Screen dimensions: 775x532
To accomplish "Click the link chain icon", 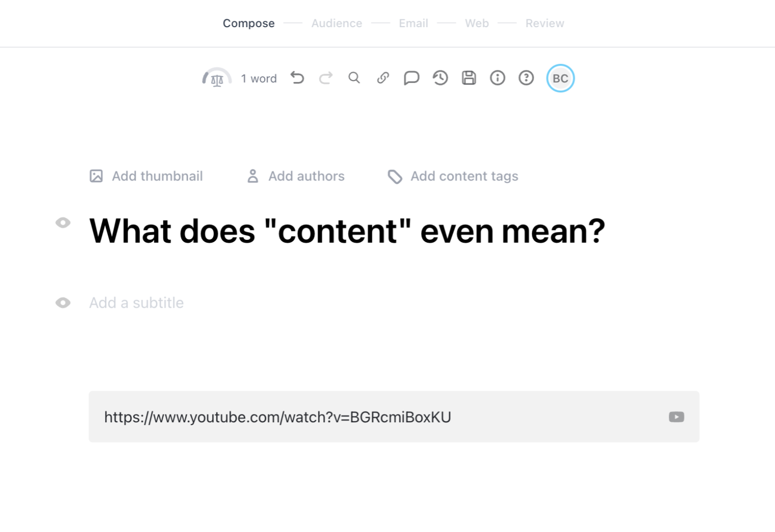I will (x=383, y=78).
